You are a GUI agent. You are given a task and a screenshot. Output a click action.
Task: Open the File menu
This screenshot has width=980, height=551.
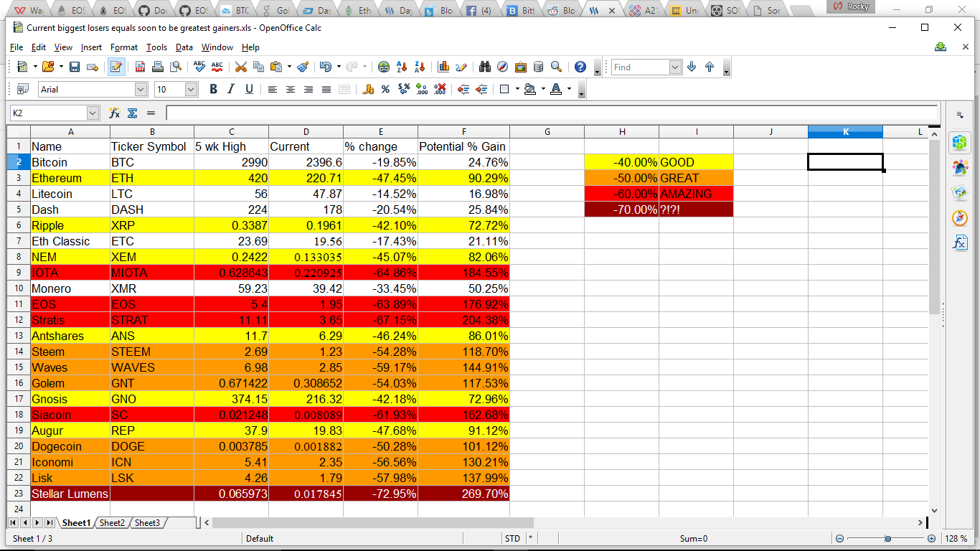coord(17,47)
